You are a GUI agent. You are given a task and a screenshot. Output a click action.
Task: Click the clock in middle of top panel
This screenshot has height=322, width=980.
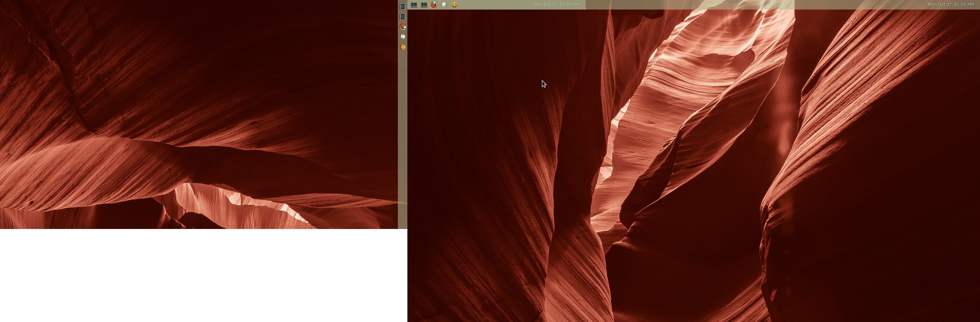pyautogui.click(x=556, y=4)
